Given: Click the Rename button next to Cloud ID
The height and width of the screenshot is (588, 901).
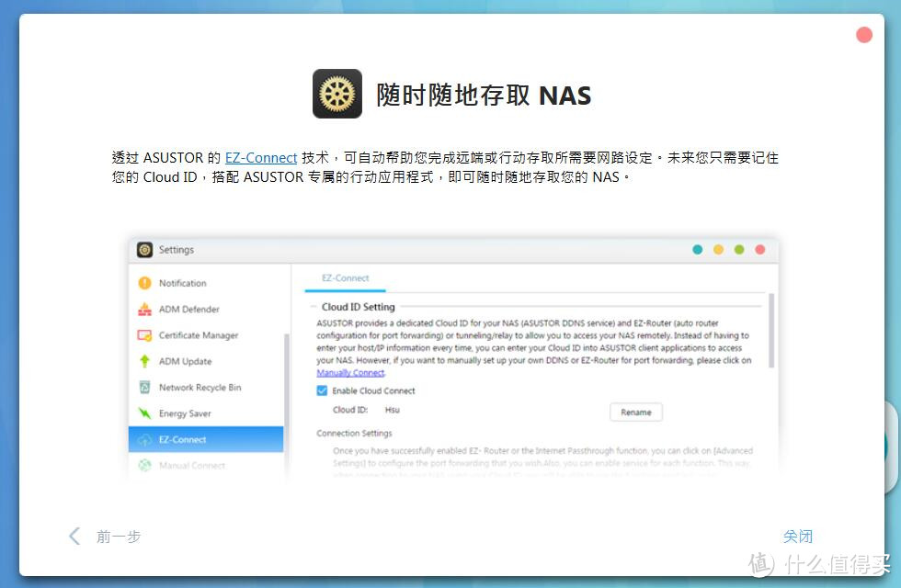Looking at the screenshot, I should pos(636,413).
